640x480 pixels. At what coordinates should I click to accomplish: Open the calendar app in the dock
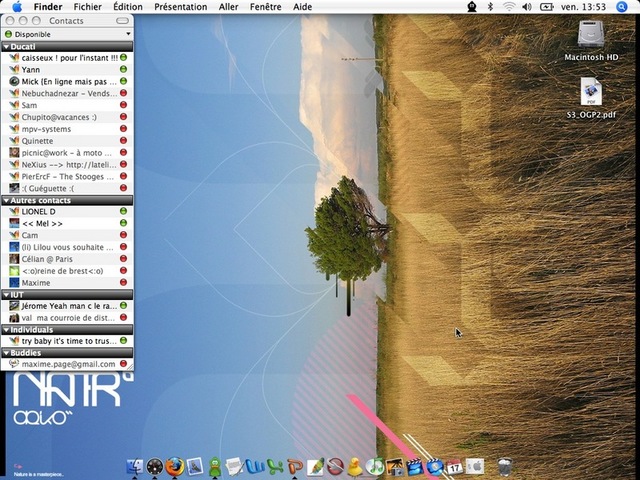454,466
